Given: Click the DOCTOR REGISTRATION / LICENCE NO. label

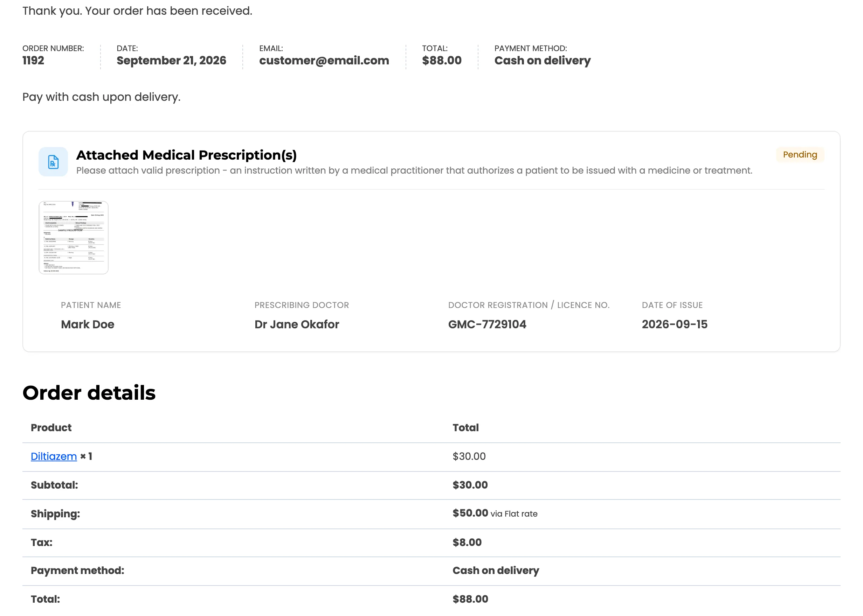Looking at the screenshot, I should coord(529,305).
